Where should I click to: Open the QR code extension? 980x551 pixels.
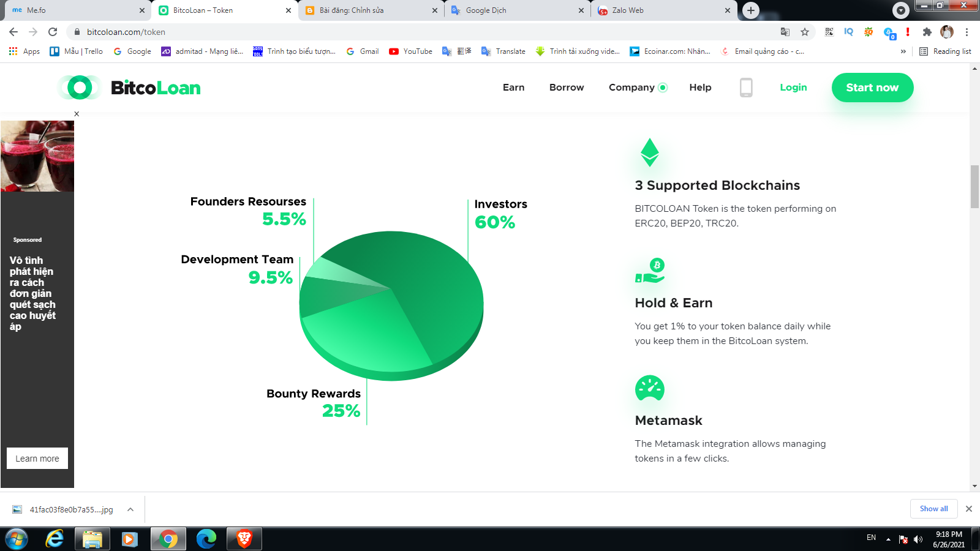(829, 32)
